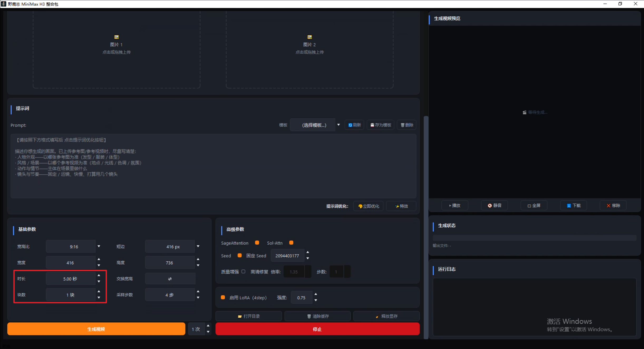
Task: Click the 生成状态 progress bar
Action: click(x=534, y=238)
